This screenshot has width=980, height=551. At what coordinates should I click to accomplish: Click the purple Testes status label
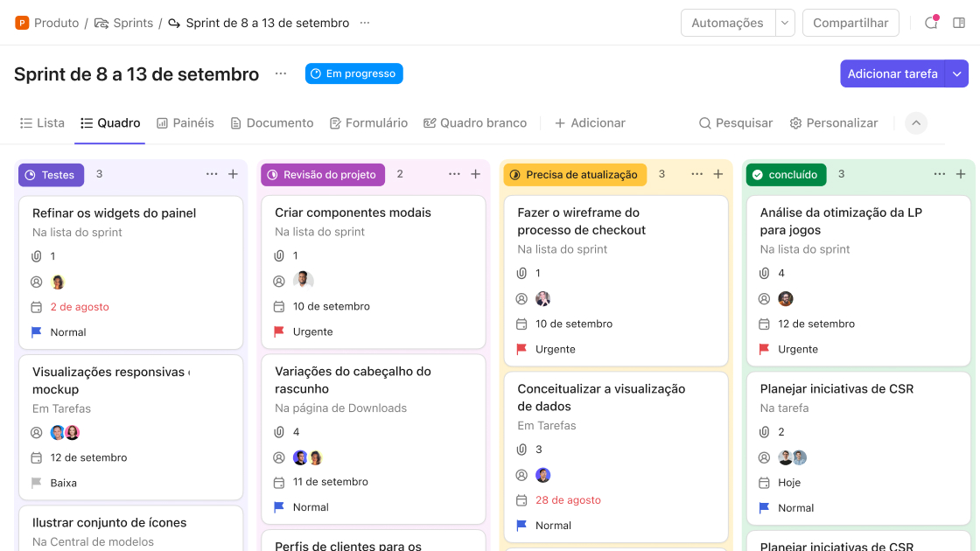[x=52, y=175]
